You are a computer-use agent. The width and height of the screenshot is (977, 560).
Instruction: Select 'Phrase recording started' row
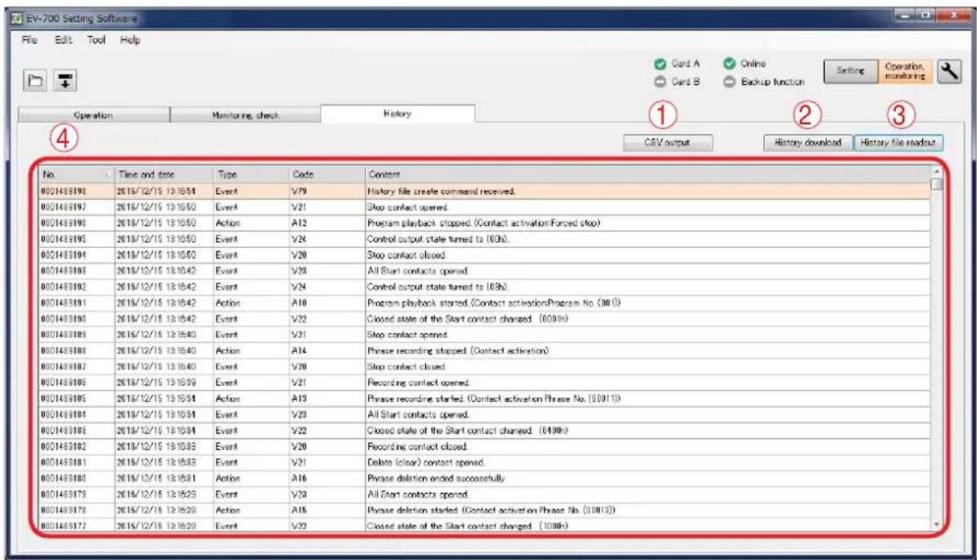point(485,399)
